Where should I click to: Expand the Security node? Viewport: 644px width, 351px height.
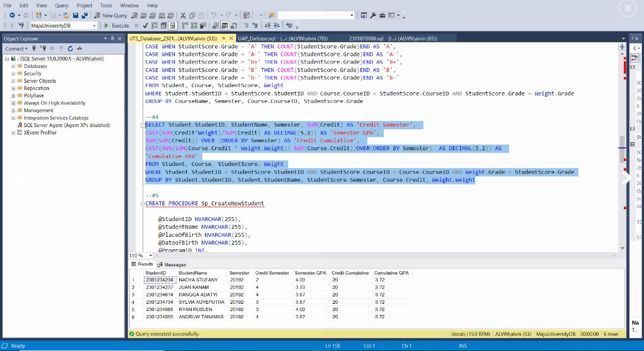13,74
